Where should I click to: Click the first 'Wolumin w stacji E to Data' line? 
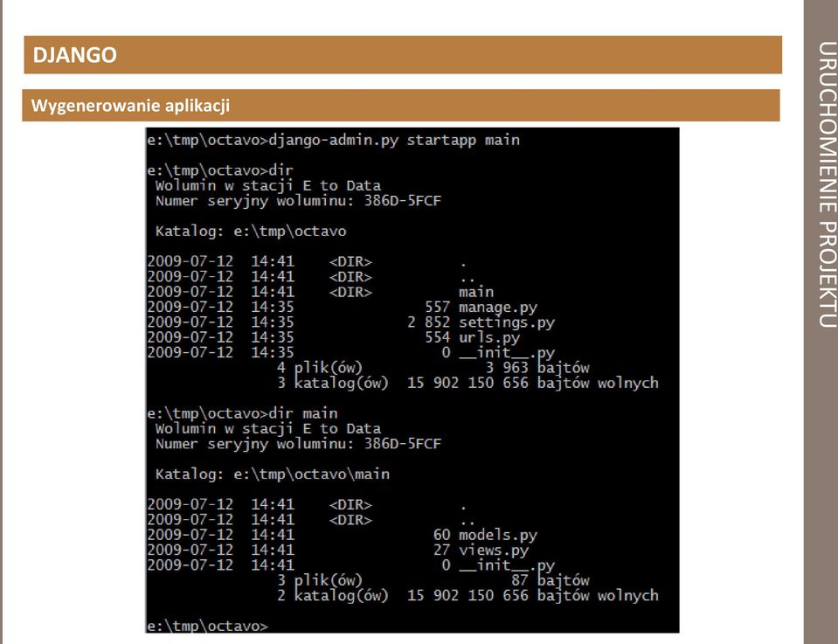tap(268, 185)
